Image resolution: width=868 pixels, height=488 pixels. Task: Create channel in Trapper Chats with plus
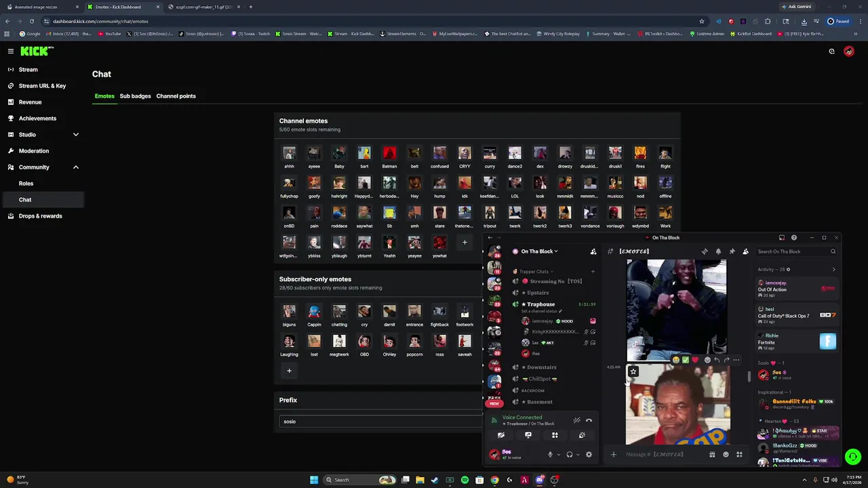(593, 272)
